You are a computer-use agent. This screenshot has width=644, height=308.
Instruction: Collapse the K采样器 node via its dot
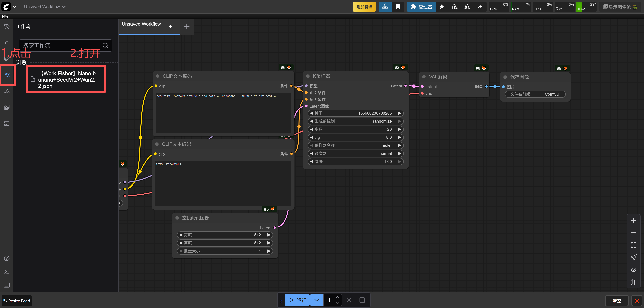(308, 76)
